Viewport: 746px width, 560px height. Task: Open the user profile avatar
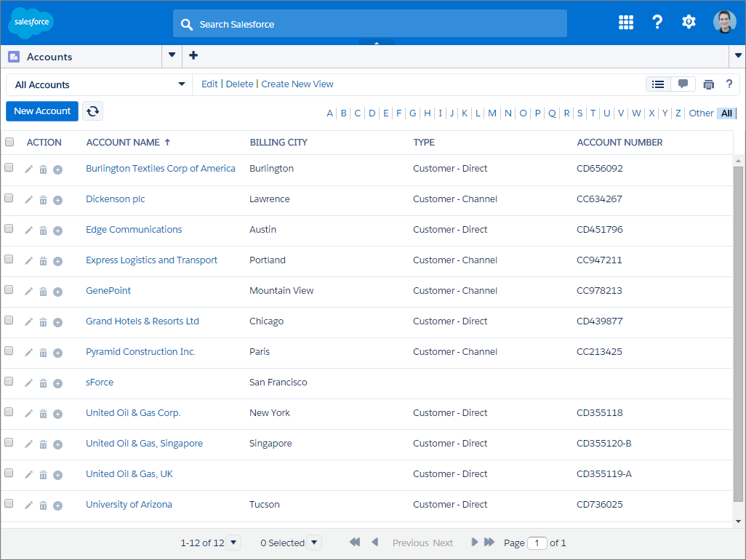(725, 22)
